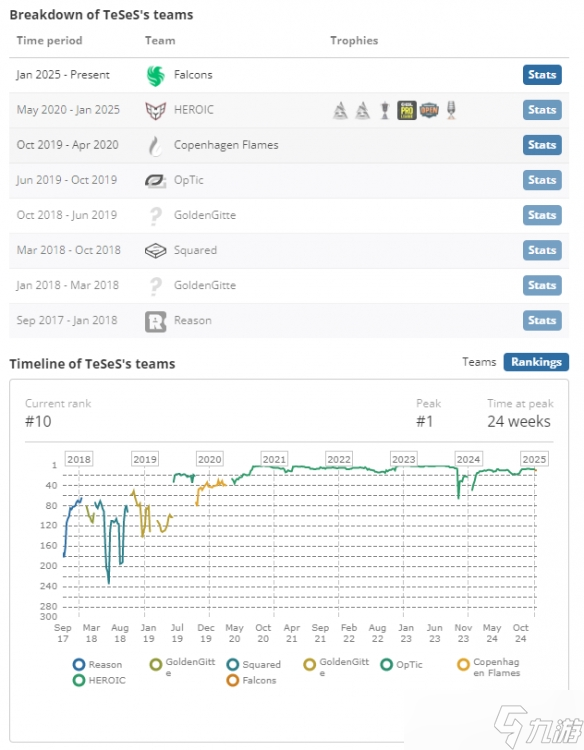Viewport: 584px width, 750px height.
Task: Click the "Team" column header
Action: click(160, 41)
